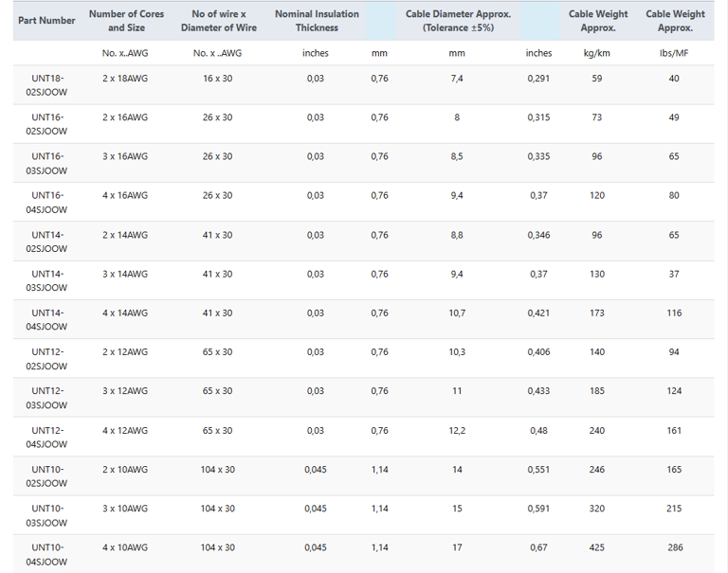The height and width of the screenshot is (573, 728).
Task: Select part number UNT18-02SJOOW
Action: (x=46, y=85)
